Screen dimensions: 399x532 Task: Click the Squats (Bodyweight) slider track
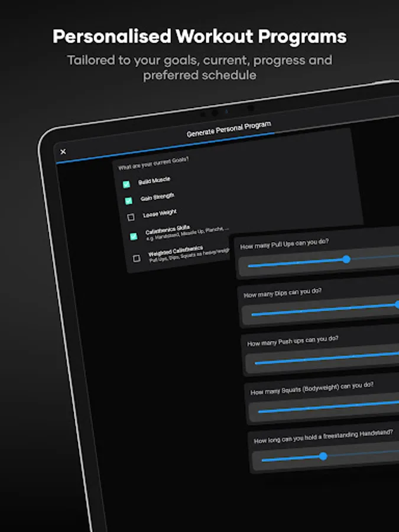point(329,407)
